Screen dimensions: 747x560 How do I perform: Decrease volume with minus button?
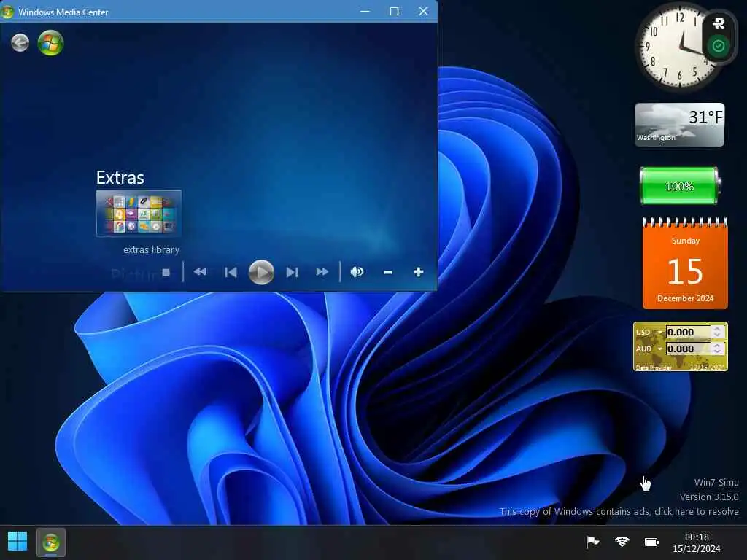click(388, 273)
